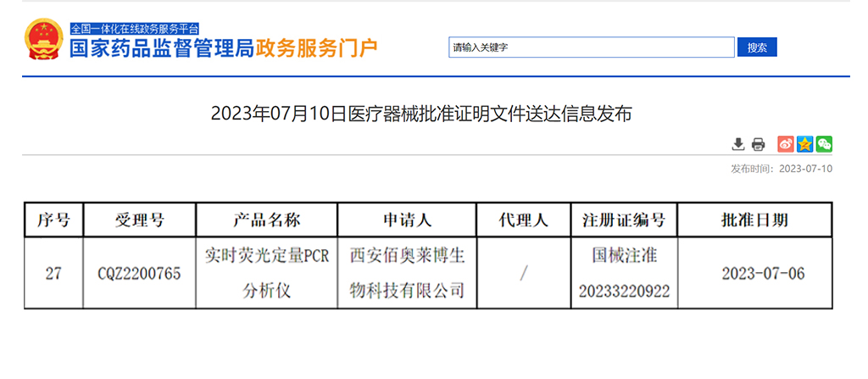Click the 搜索 search button
Screen dimensions: 868x379
pyautogui.click(x=757, y=47)
